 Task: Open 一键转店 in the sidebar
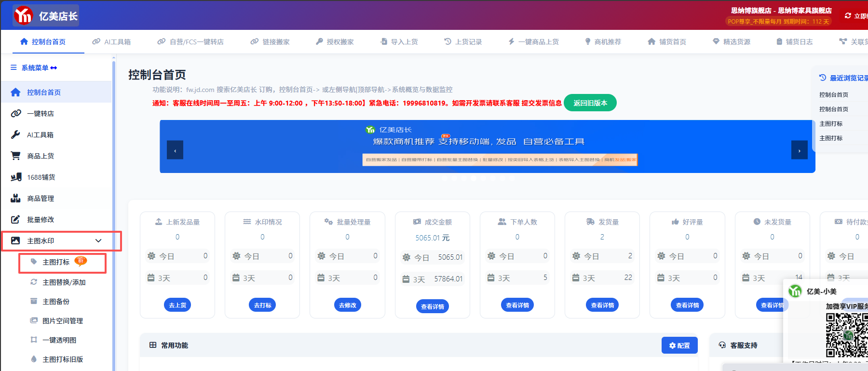coord(41,114)
